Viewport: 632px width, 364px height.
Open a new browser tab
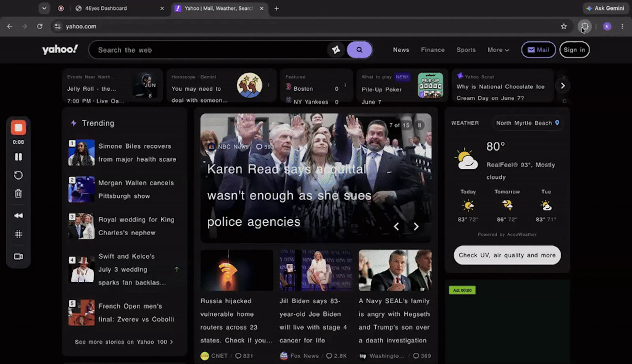click(276, 8)
